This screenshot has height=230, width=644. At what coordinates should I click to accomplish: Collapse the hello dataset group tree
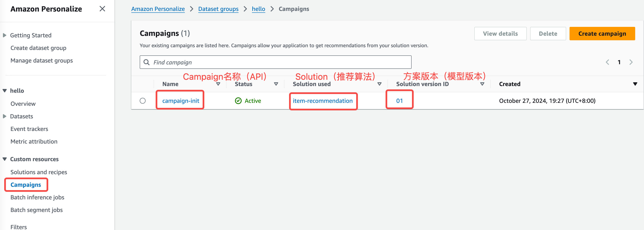[x=4, y=91]
